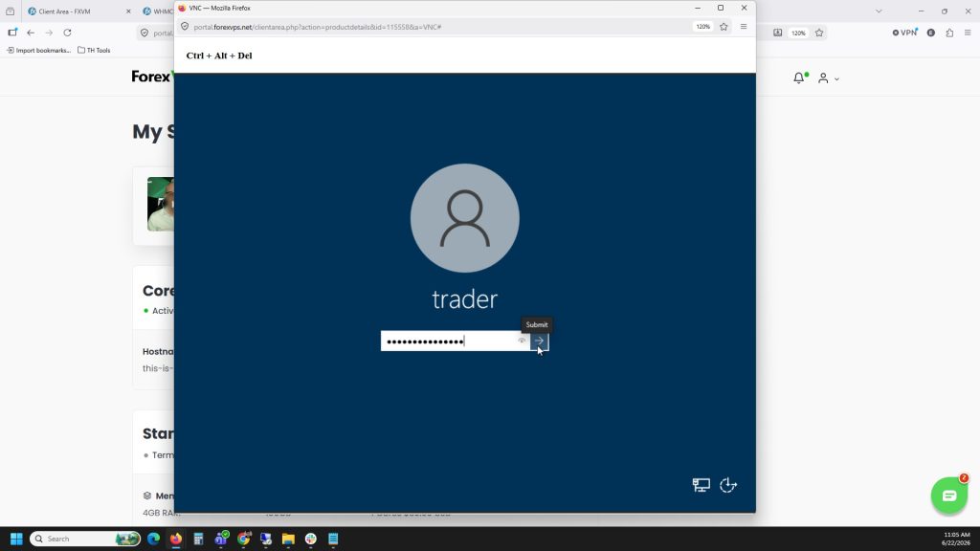The image size is (980, 551).
Task: Open Slack from the taskbar
Action: pyautogui.click(x=311, y=539)
